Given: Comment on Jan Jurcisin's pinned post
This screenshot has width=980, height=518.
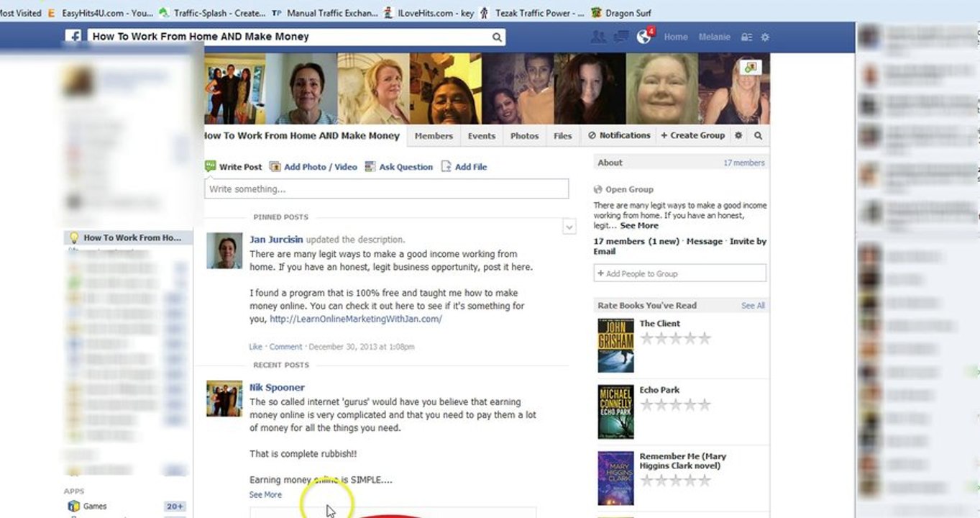Looking at the screenshot, I should pyautogui.click(x=285, y=347).
